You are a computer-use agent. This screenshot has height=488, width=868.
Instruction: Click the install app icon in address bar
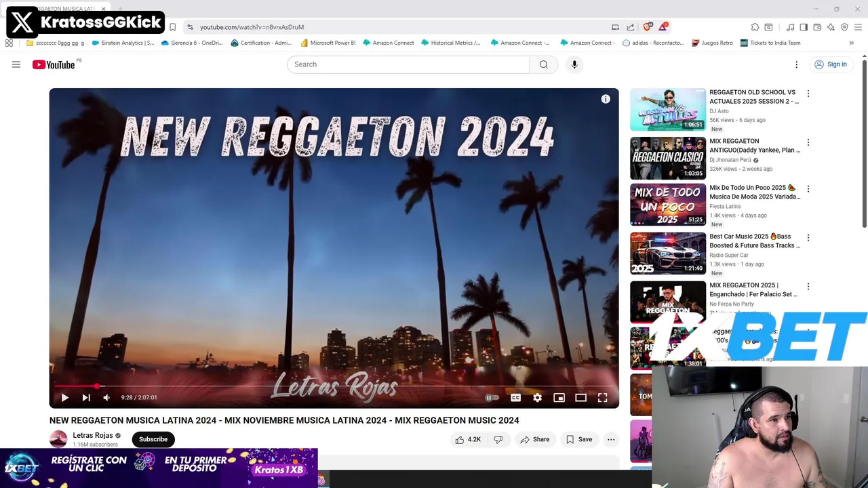615,27
